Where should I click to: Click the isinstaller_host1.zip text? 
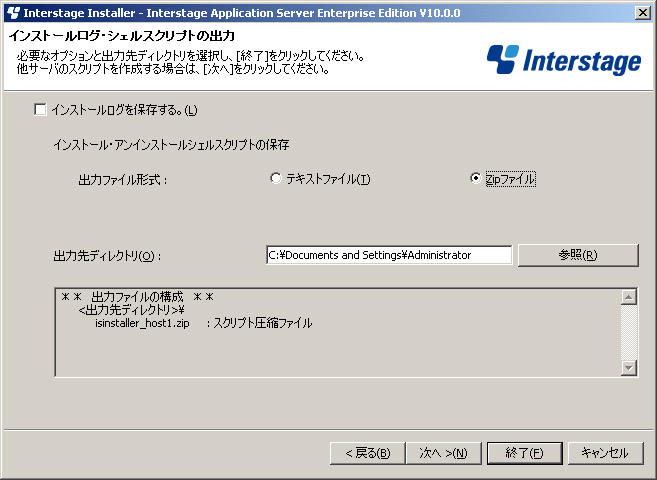pyautogui.click(x=142, y=323)
